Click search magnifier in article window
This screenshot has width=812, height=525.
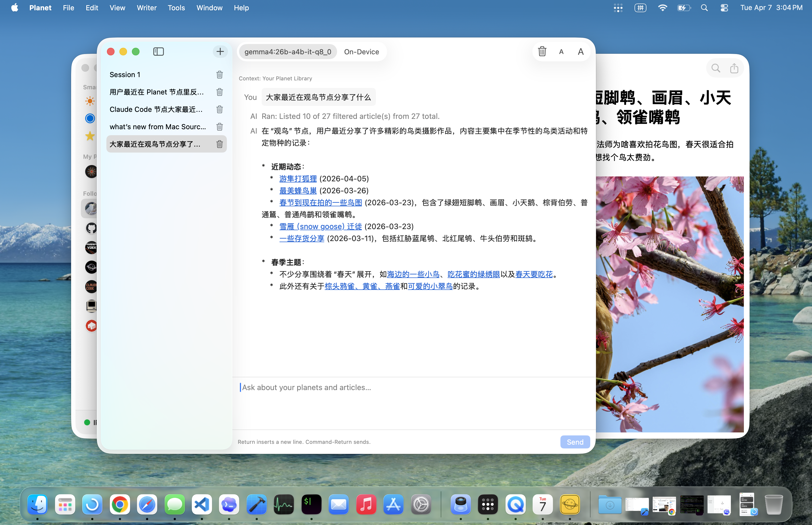point(716,68)
